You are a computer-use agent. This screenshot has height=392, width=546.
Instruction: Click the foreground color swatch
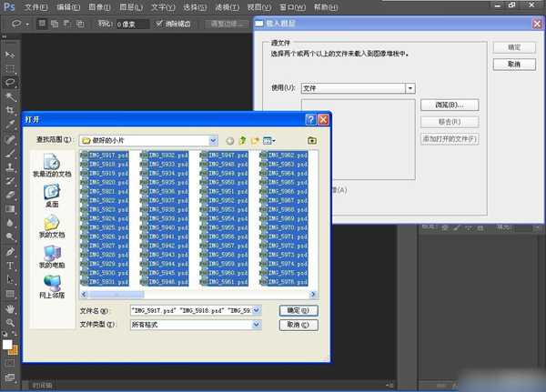8,345
